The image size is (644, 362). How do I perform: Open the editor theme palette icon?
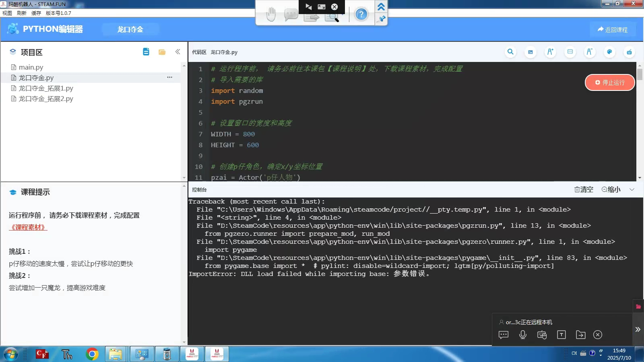pyautogui.click(x=609, y=52)
